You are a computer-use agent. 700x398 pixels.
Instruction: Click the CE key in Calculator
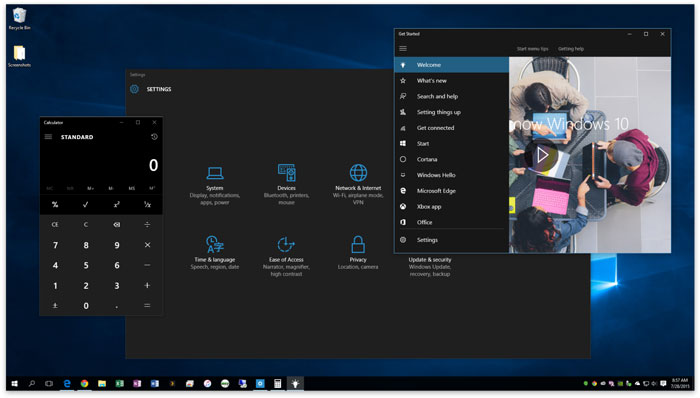[x=55, y=224]
